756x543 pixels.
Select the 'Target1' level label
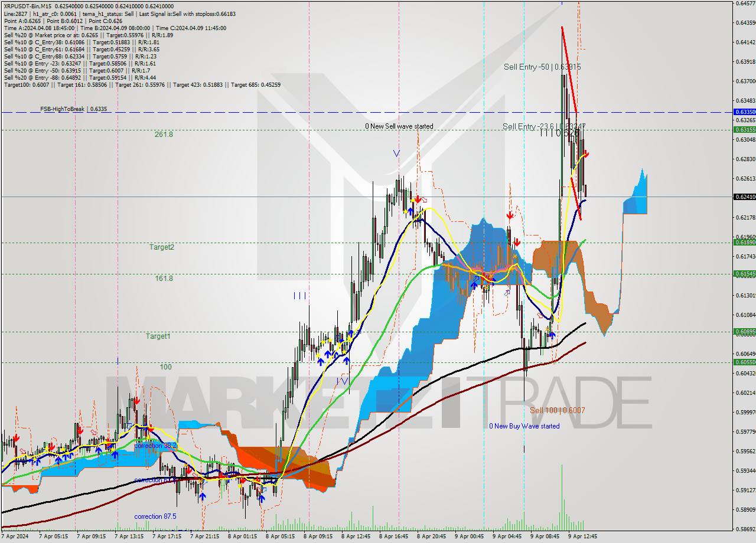158,336
